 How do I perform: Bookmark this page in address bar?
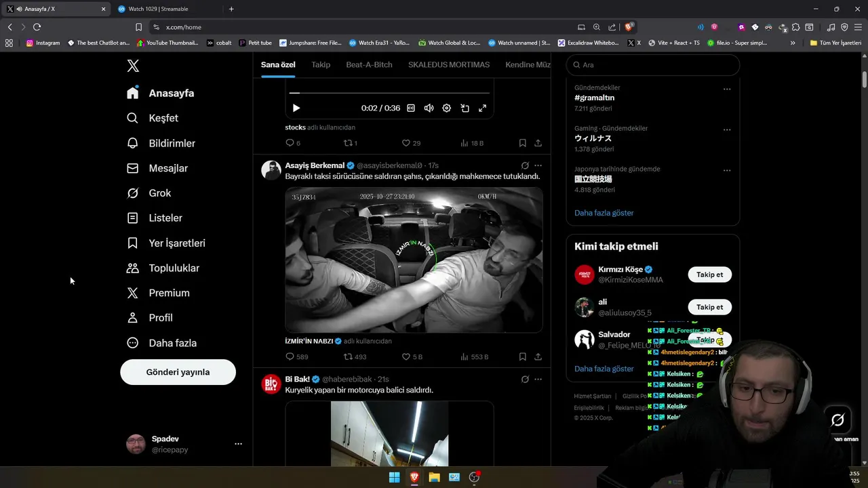(x=138, y=27)
